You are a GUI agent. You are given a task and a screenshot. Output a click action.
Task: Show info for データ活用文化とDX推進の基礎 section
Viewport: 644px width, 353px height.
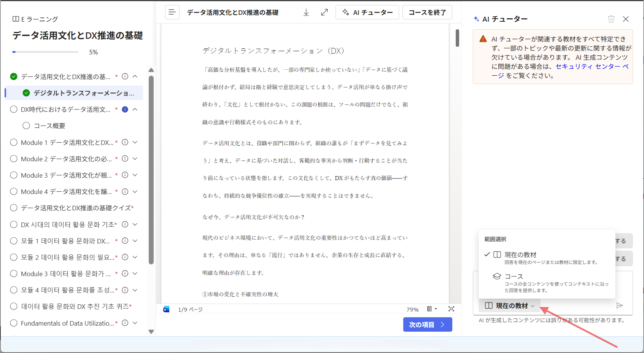(x=125, y=76)
